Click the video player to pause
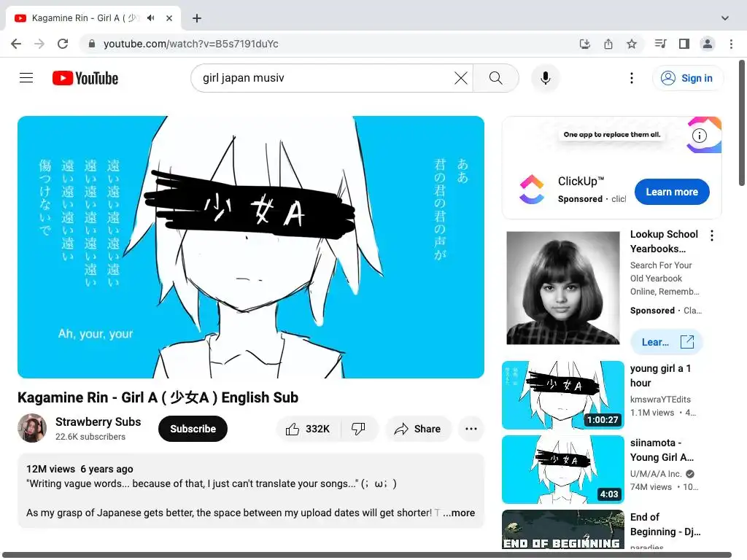The height and width of the screenshot is (560, 747). point(251,247)
